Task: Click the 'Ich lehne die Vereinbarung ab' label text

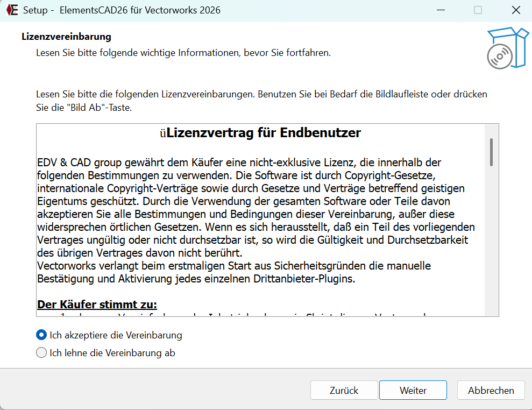Action: [x=112, y=353]
